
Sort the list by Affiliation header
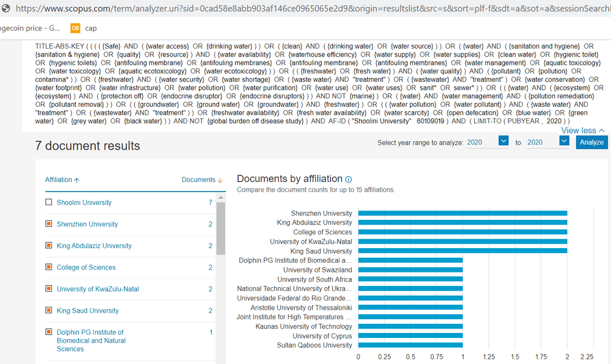pyautogui.click(x=58, y=180)
